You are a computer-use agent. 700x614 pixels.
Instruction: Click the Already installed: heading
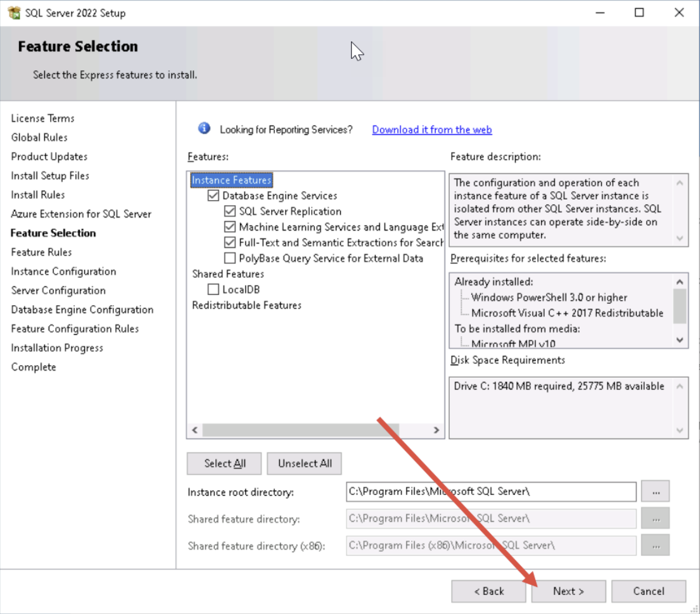point(493,282)
